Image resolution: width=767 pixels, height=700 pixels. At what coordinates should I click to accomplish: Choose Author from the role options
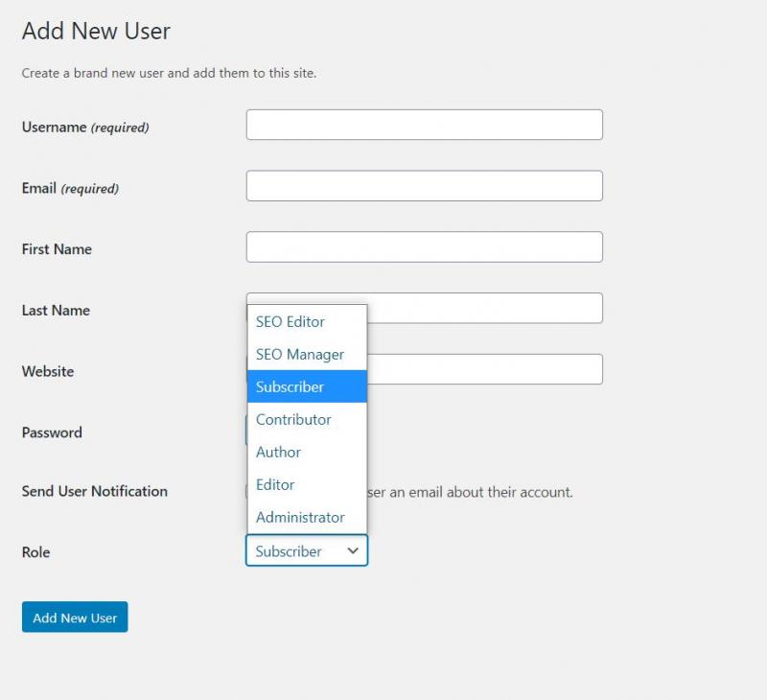[279, 453]
